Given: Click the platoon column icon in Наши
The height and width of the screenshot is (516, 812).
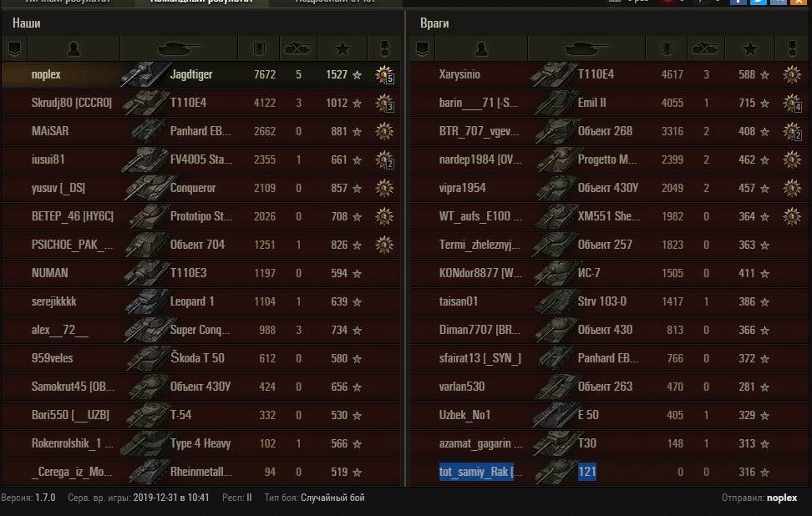Looking at the screenshot, I should coord(14,49).
